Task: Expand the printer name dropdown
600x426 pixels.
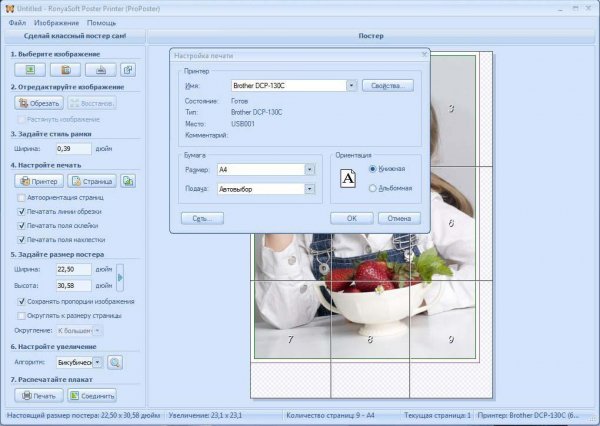Action: [352, 86]
